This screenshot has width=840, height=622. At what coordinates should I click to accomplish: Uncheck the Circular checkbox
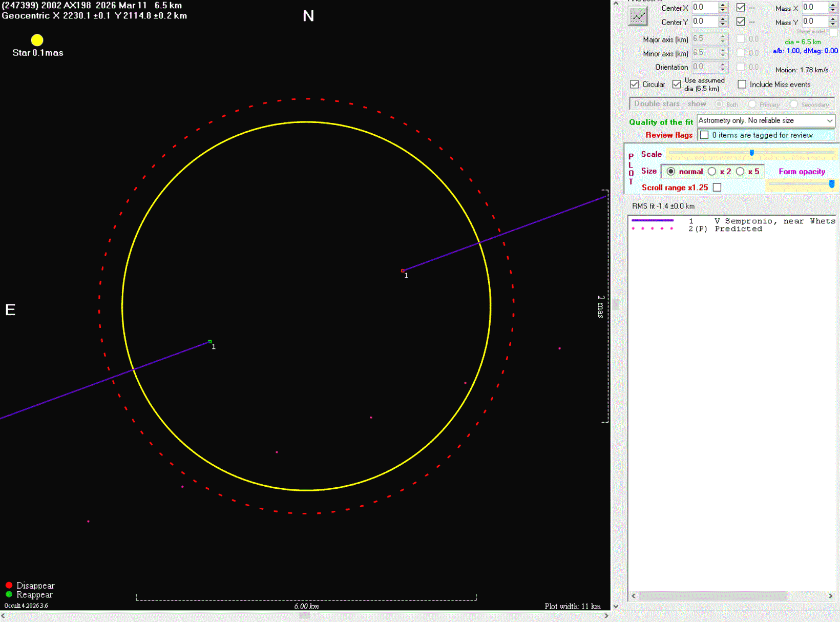pyautogui.click(x=635, y=85)
